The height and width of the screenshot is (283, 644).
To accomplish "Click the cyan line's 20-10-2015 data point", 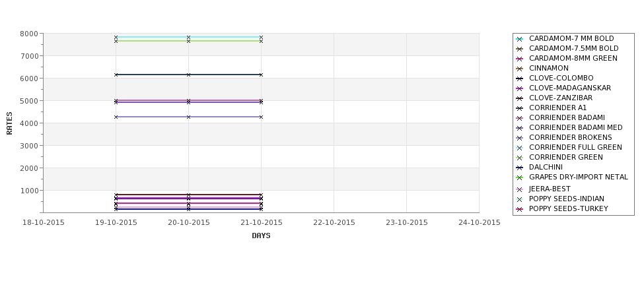I will tap(188, 38).
